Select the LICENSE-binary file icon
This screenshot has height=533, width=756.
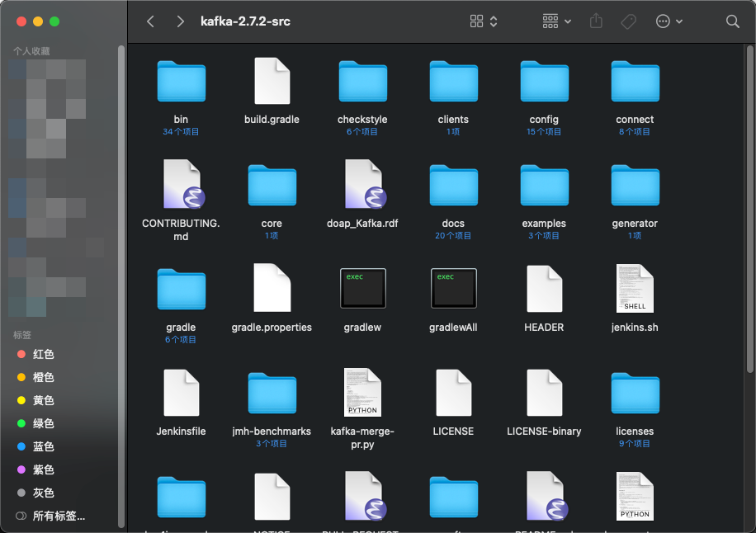pos(545,393)
